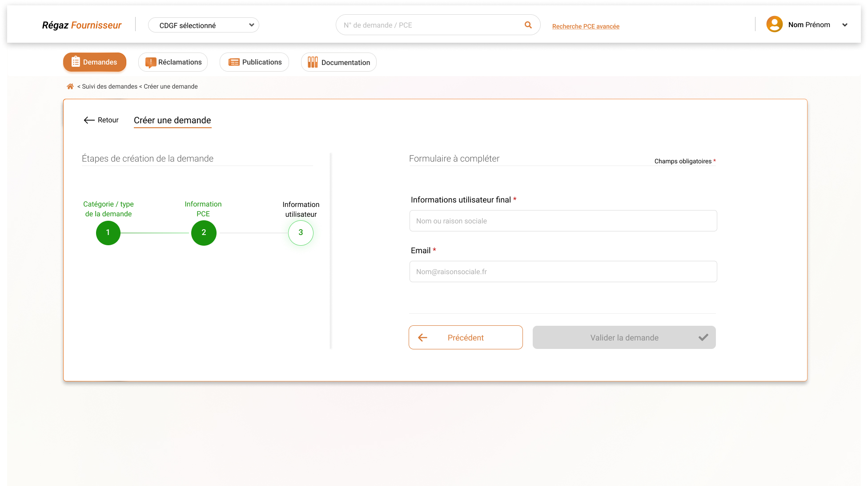
Task: Click the Publications newspaper icon
Action: click(x=234, y=62)
